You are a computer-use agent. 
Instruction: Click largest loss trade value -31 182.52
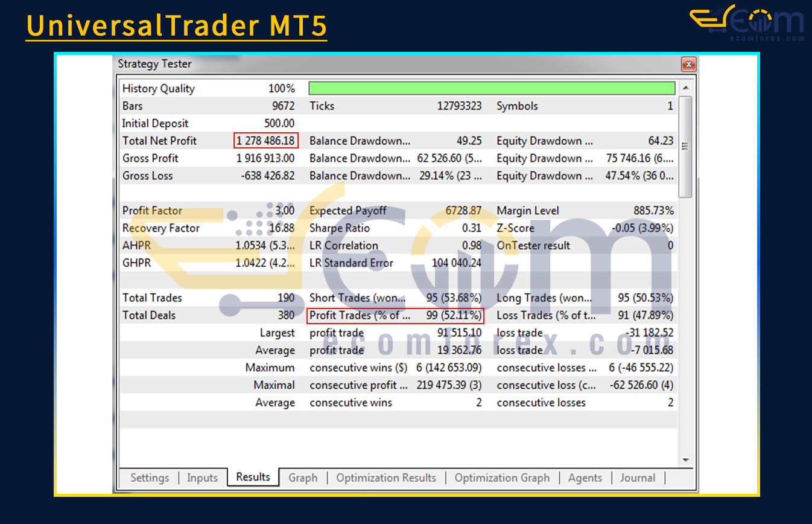click(x=650, y=333)
